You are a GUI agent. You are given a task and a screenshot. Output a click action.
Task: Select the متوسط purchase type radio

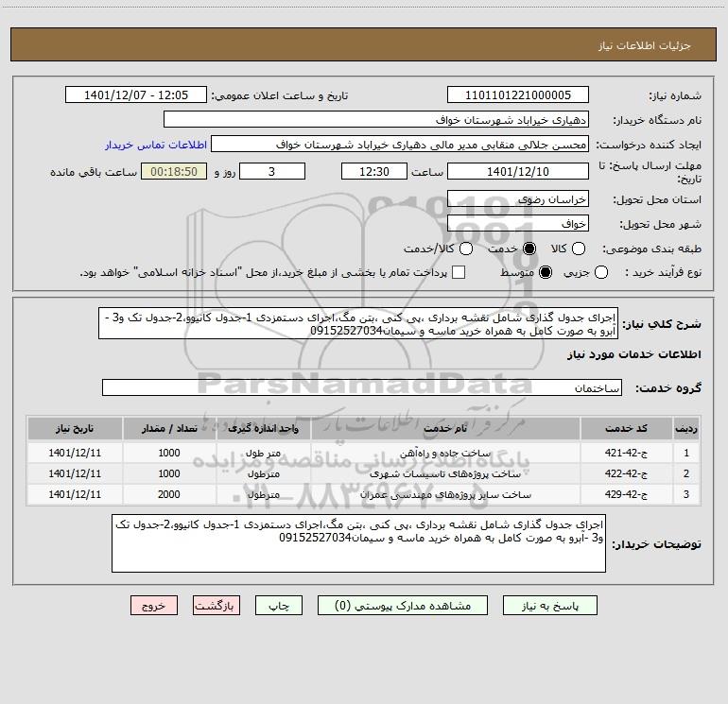point(546,272)
